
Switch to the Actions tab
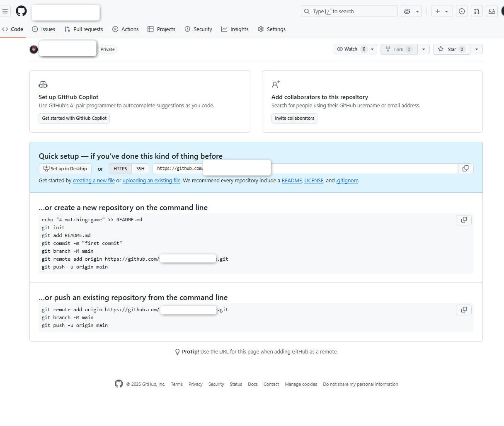click(125, 29)
